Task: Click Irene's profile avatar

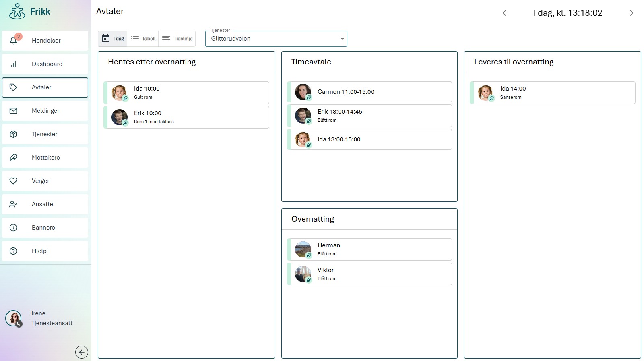Action: [13, 318]
